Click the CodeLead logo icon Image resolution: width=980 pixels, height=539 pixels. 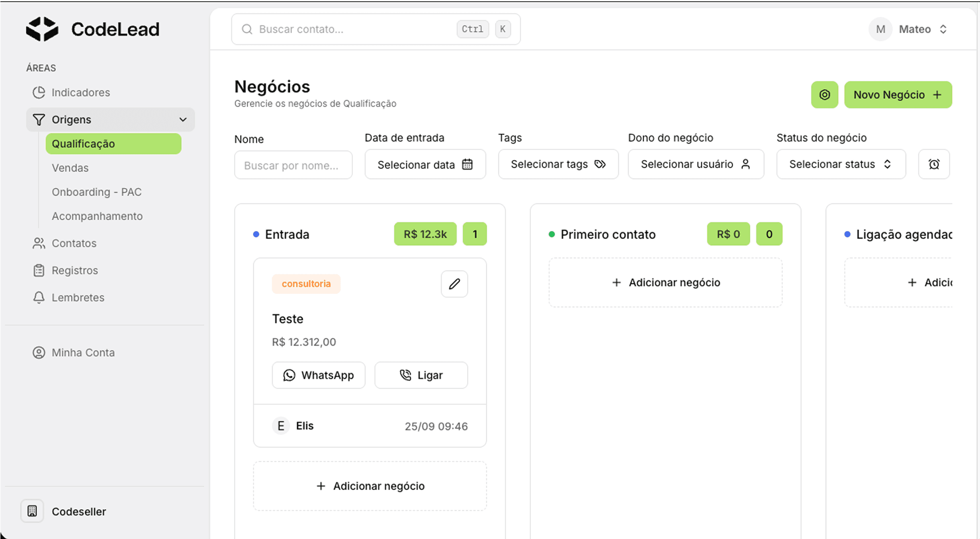[42, 29]
